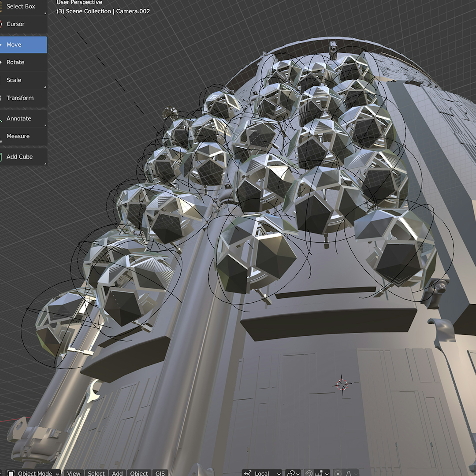Expand the pivot point dropdown

293,473
